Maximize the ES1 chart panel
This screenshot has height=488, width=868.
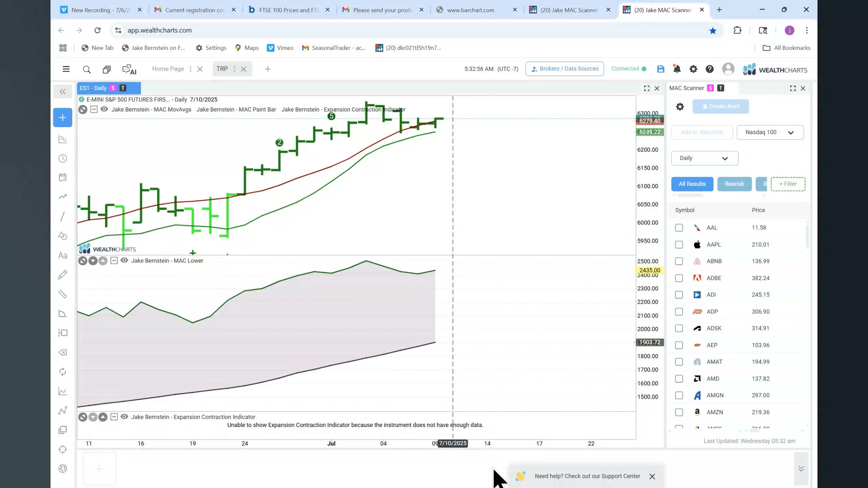[646, 89]
